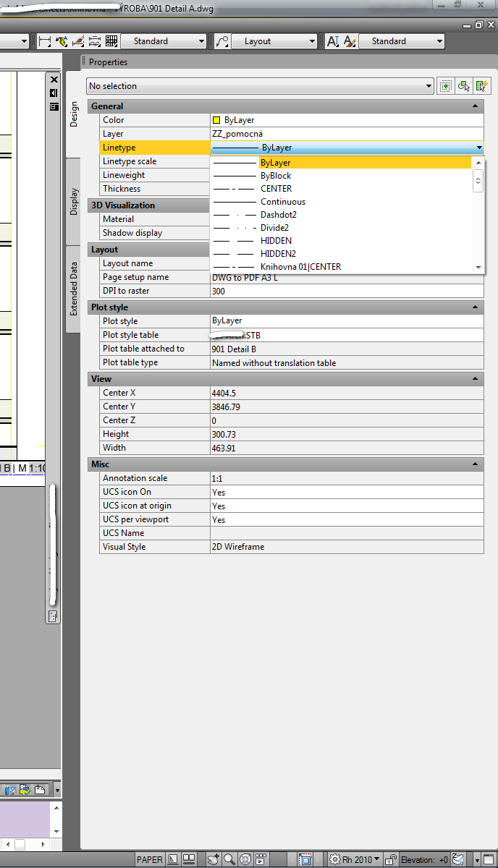
Task: Open the No selection dropdown
Action: point(260,86)
